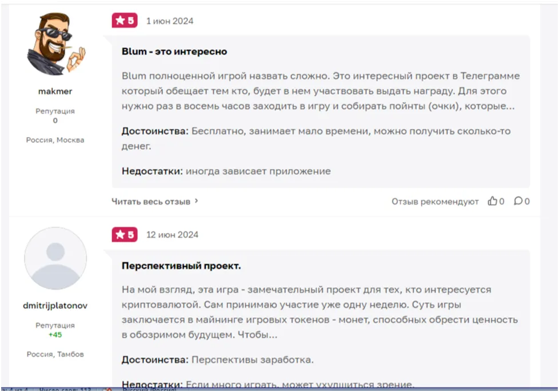Open makmer's cartoon avatar picture
Image resolution: width=559 pixels, height=392 pixels.
[56, 44]
